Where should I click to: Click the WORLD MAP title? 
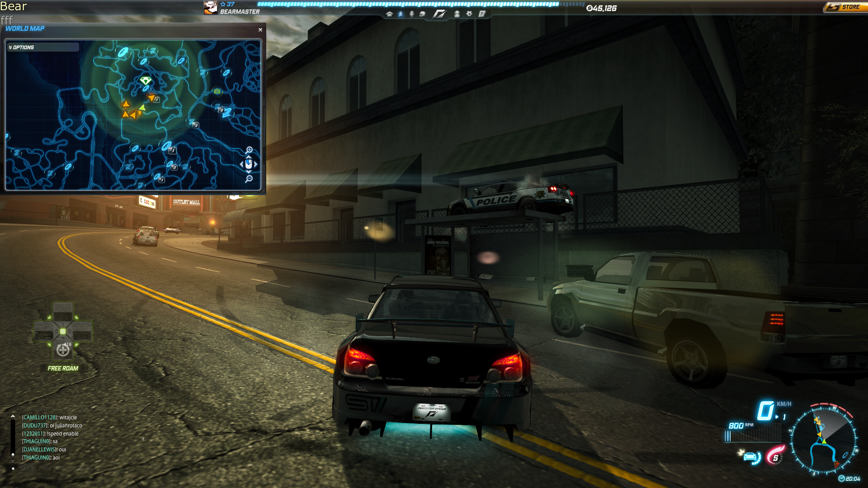25,28
